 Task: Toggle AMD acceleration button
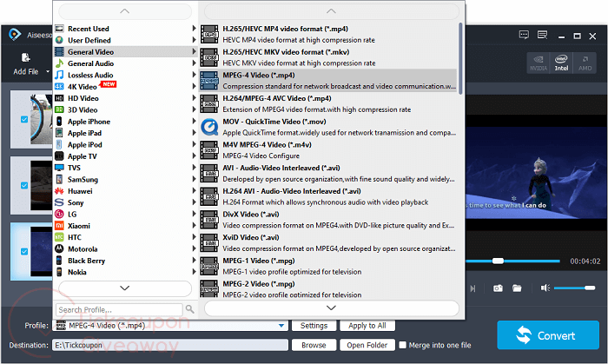(585, 63)
